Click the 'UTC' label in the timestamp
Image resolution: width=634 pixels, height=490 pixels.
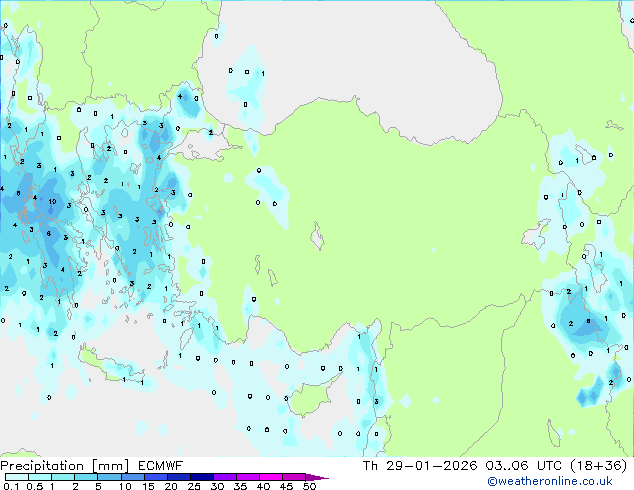coord(549,466)
